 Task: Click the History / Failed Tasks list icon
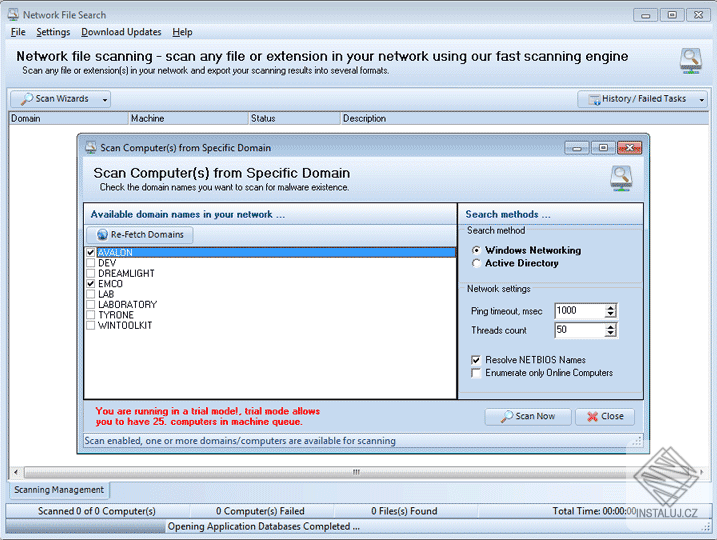coord(594,99)
